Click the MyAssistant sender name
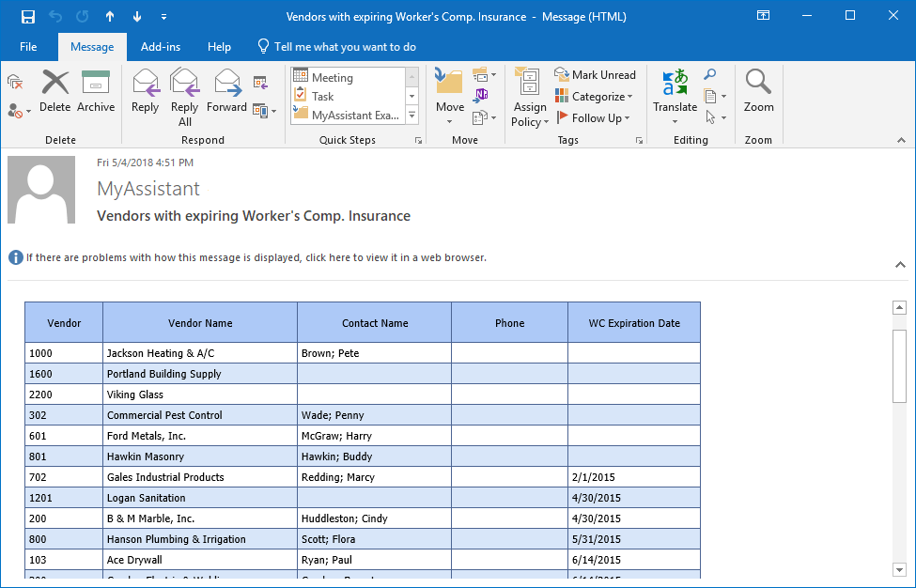The height and width of the screenshot is (588, 916). click(x=148, y=189)
